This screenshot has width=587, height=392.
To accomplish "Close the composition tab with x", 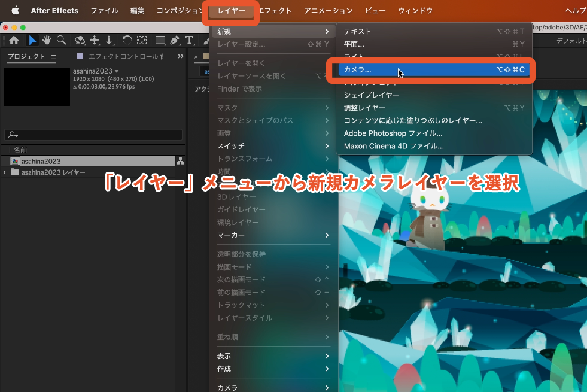I will [196, 57].
